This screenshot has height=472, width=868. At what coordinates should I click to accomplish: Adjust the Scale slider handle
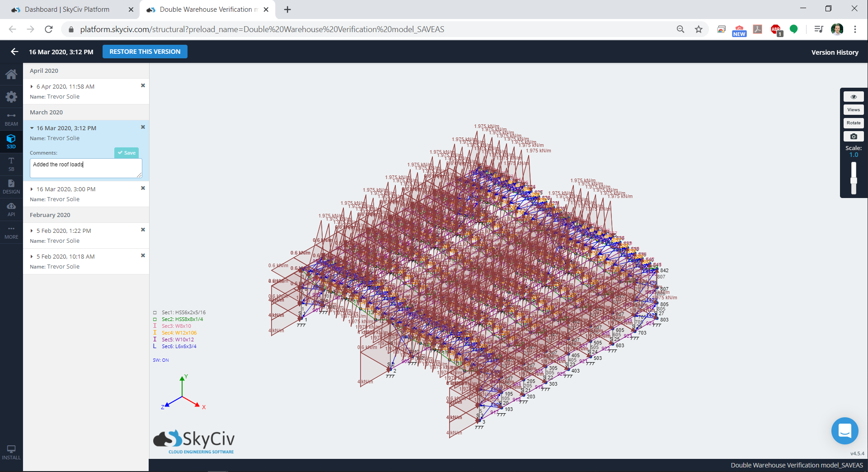(854, 180)
